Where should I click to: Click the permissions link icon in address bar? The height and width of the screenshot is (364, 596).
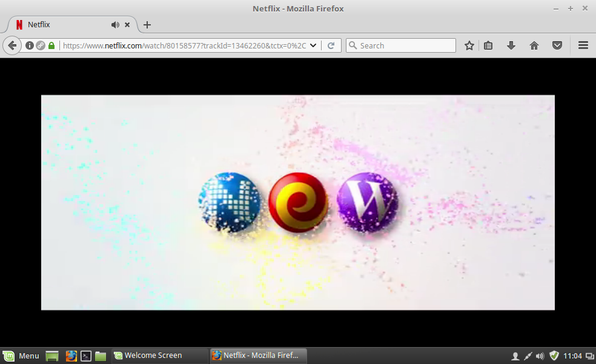pos(41,45)
